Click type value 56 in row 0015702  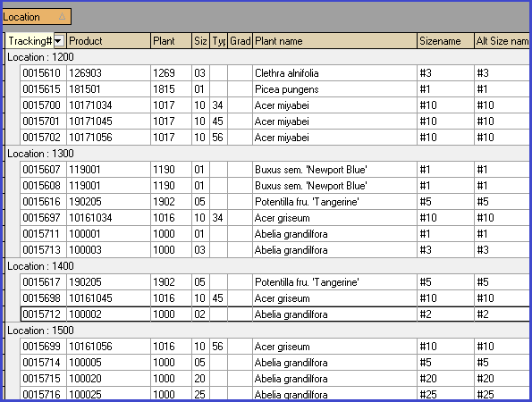point(217,138)
